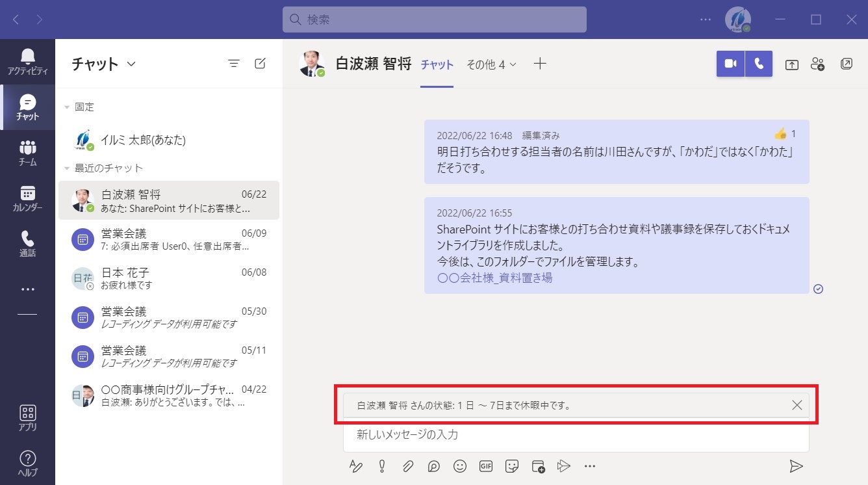Screen dimensions: 868x485
Task: Open the カレンダー section in the sidebar
Action: 27,199
